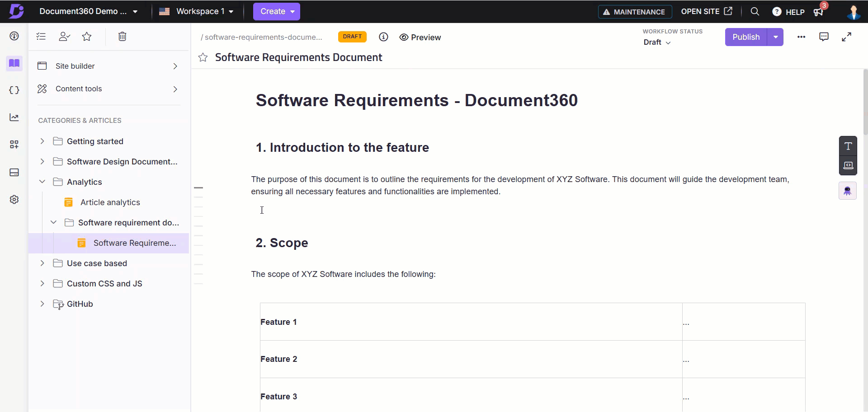Click the 'Feature 1' table cell
The image size is (868, 412).
471,322
